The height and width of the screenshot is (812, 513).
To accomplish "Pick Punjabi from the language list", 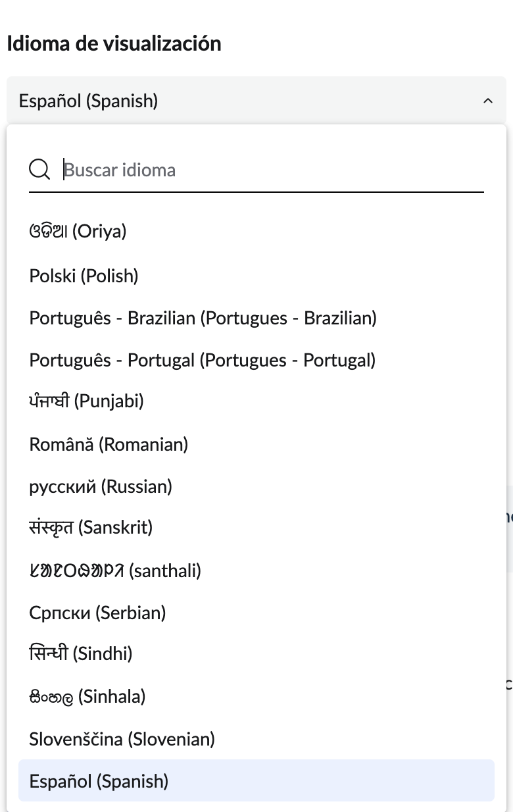I will [86, 401].
